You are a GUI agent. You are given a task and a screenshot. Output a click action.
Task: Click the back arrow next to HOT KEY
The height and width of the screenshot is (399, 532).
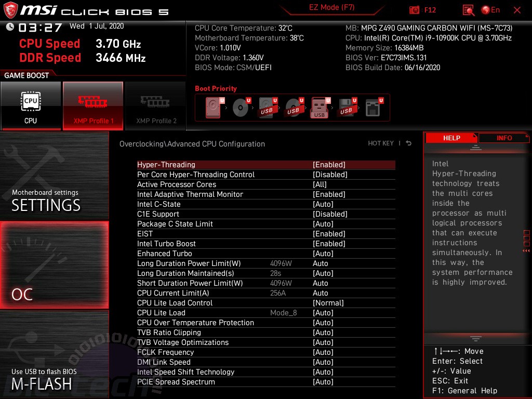coord(408,143)
